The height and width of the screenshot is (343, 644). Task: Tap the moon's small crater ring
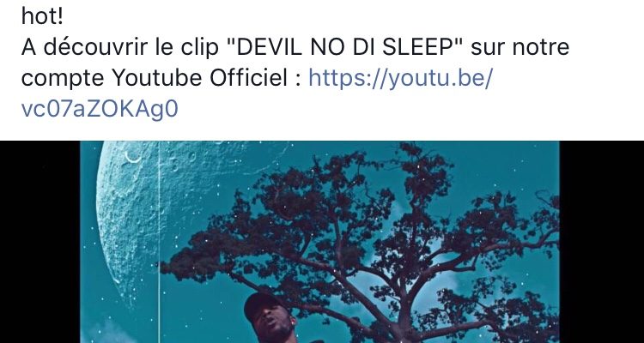point(132,157)
